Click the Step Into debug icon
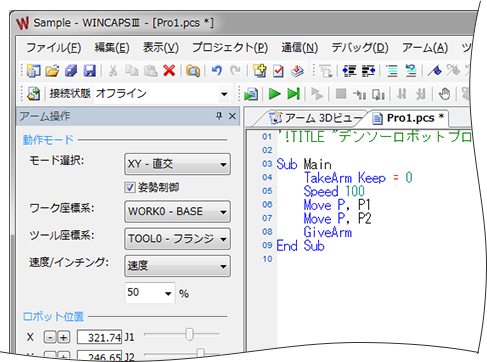 click(x=359, y=95)
